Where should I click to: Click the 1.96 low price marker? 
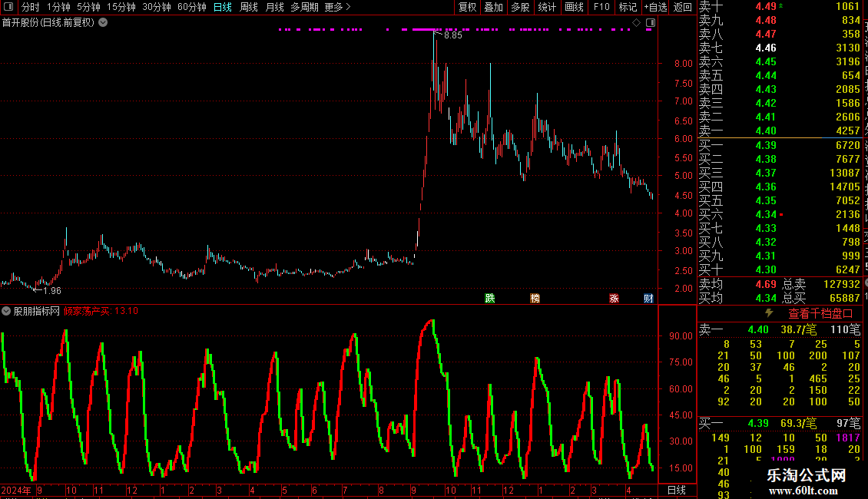(52, 290)
